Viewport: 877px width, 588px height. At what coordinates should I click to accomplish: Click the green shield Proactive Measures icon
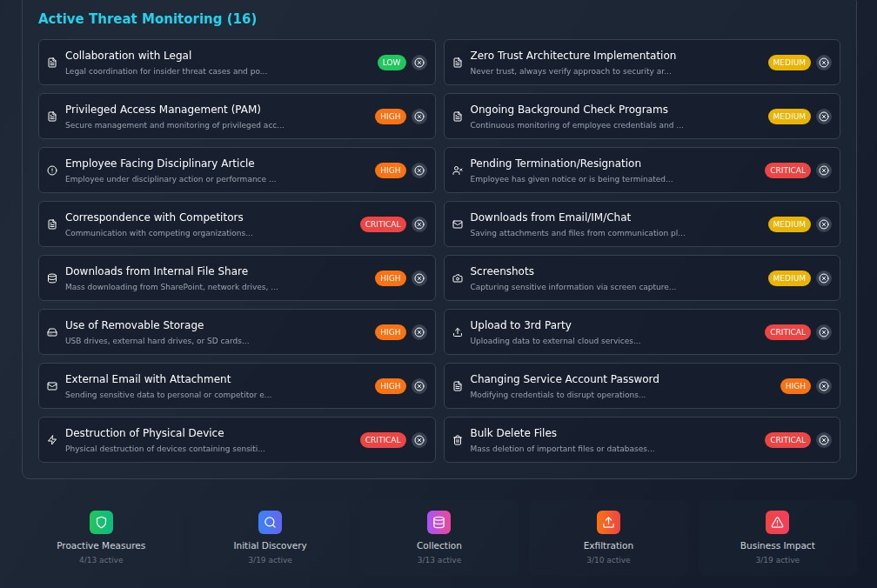101,522
